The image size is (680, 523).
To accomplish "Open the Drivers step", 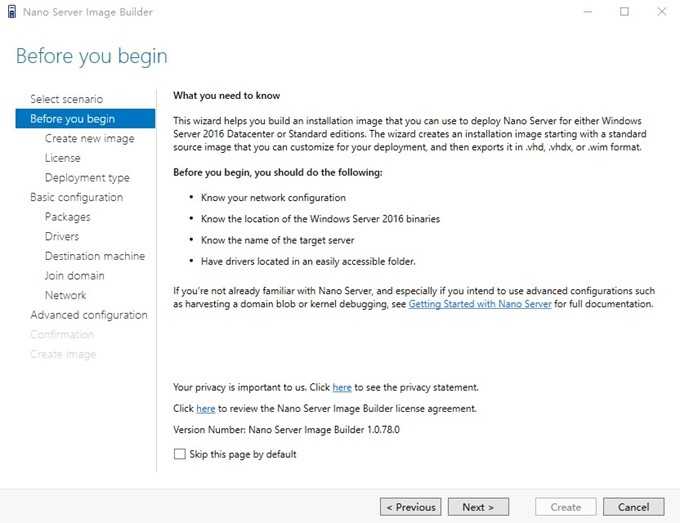I will tap(62, 236).
